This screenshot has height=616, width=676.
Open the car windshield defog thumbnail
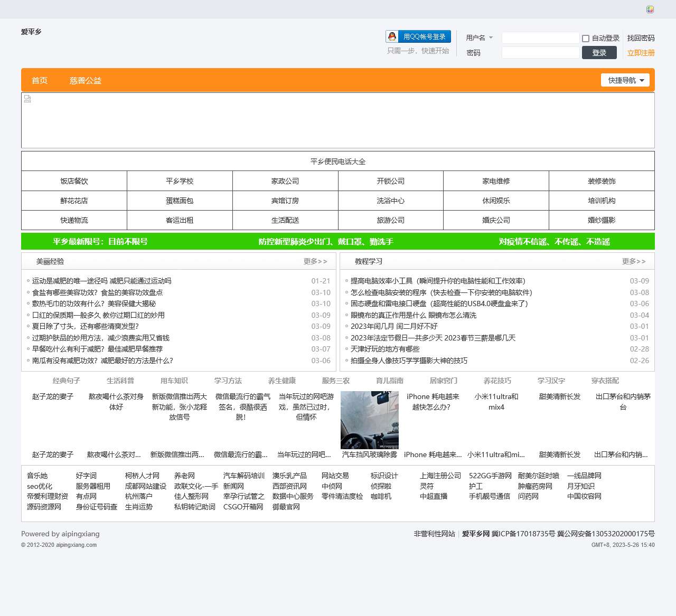click(x=369, y=420)
